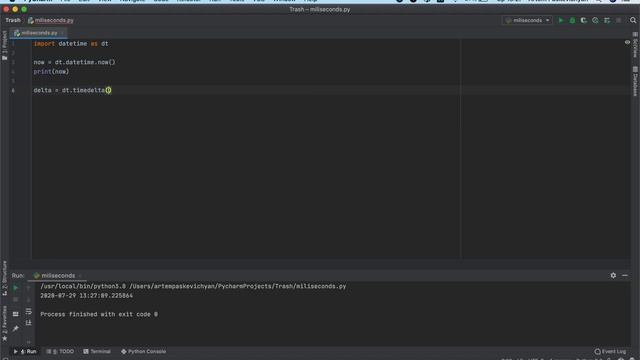Click on the 'print(now)' code line
This screenshot has height=360, width=640.
[x=51, y=71]
